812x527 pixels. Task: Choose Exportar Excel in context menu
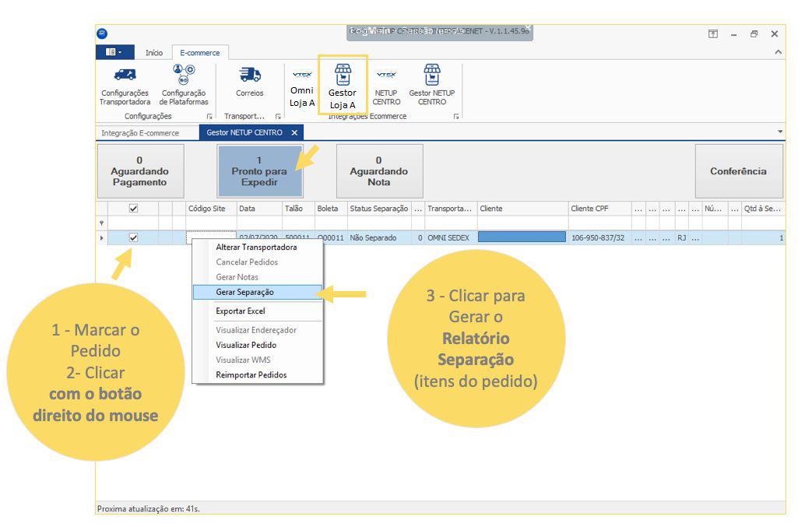coord(240,311)
